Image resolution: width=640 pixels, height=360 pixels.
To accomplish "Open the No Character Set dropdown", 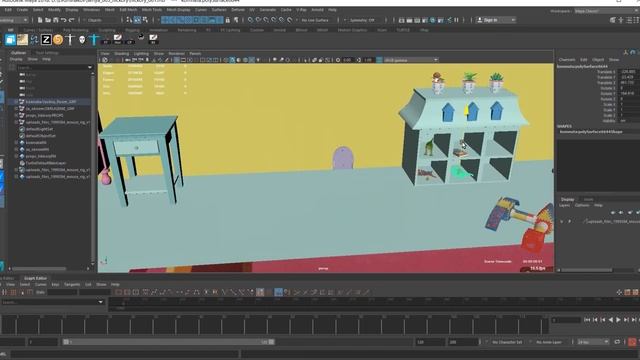I will click(x=507, y=342).
